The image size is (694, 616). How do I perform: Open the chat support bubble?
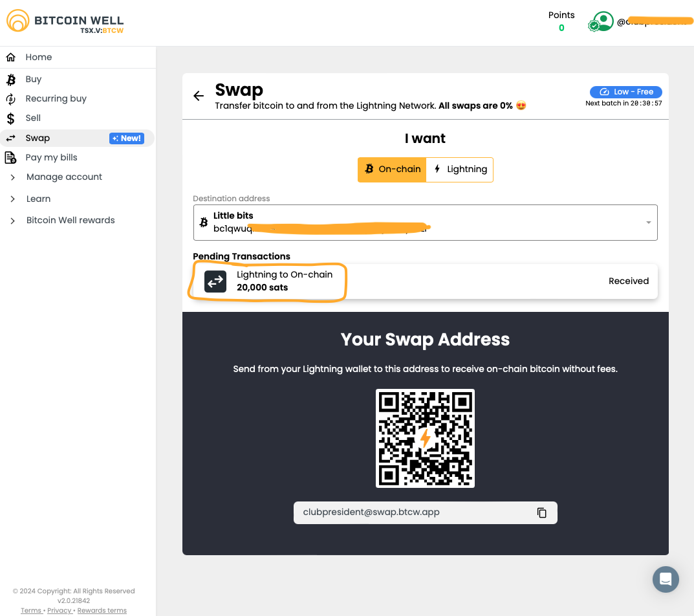click(666, 579)
